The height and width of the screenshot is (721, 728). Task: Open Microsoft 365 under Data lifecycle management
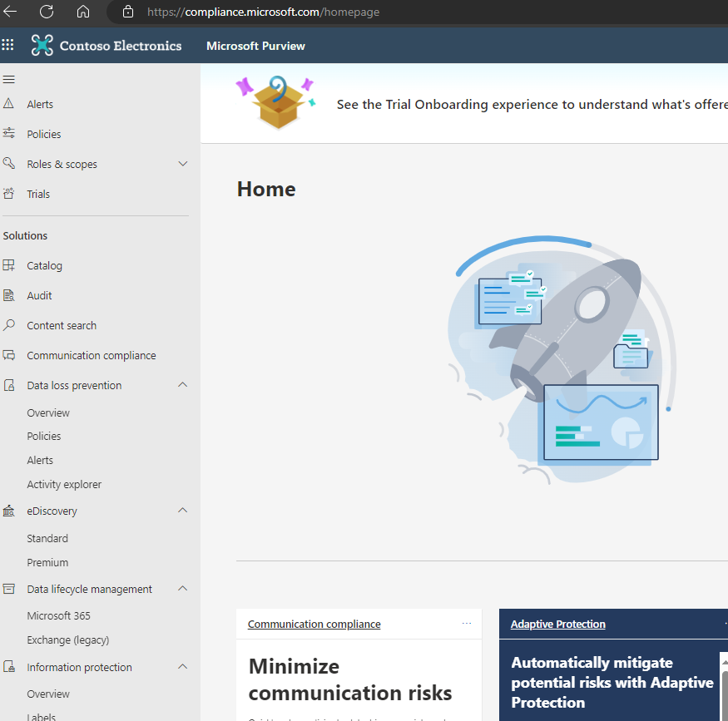(x=58, y=615)
